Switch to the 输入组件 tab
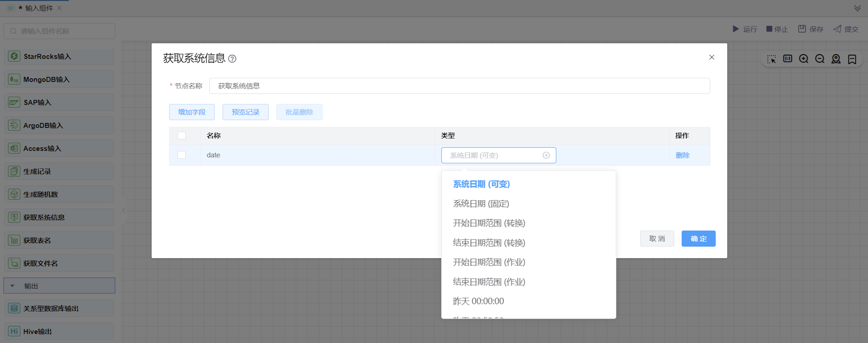868x343 pixels. coord(39,8)
